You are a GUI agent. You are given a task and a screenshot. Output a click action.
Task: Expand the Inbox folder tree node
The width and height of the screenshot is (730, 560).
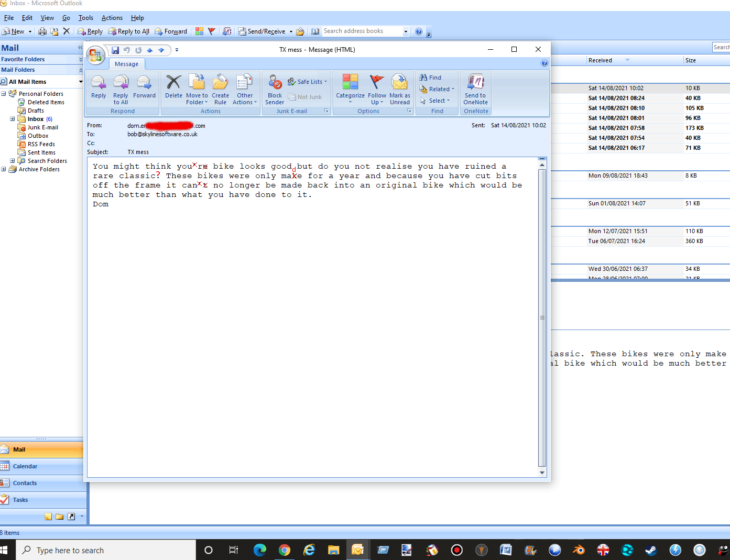click(x=13, y=119)
